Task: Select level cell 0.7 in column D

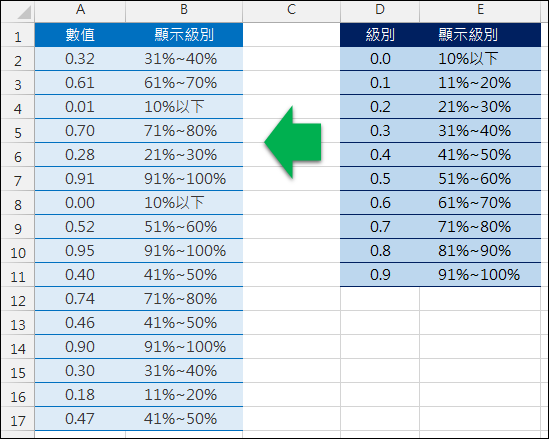Action: click(380, 227)
